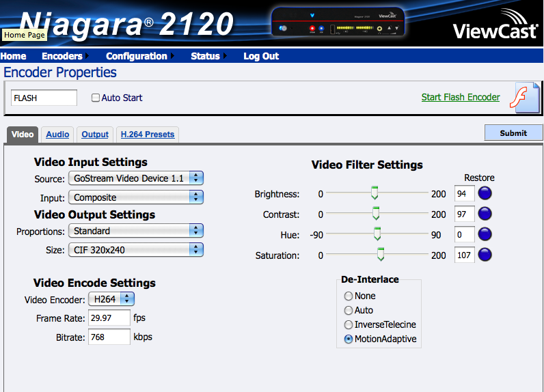Expand the Size CIF 320x240 dropdown
The width and height of the screenshot is (544, 392).
click(x=136, y=250)
